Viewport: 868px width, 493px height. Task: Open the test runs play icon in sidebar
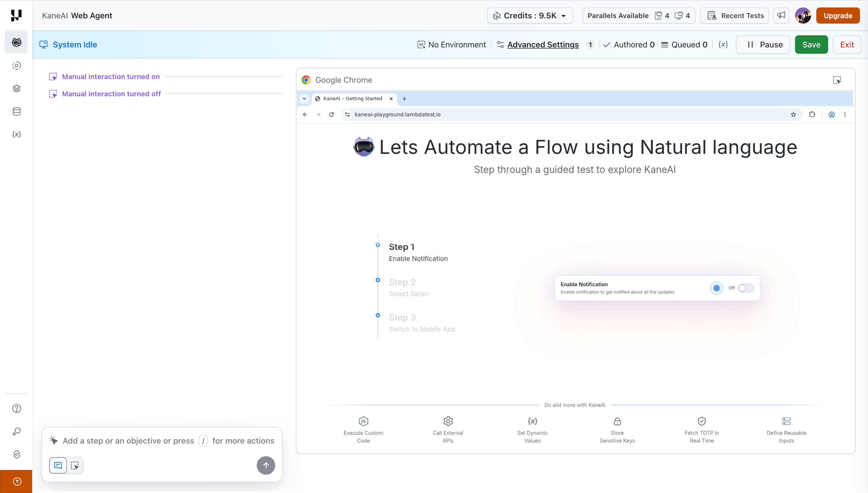(16, 65)
